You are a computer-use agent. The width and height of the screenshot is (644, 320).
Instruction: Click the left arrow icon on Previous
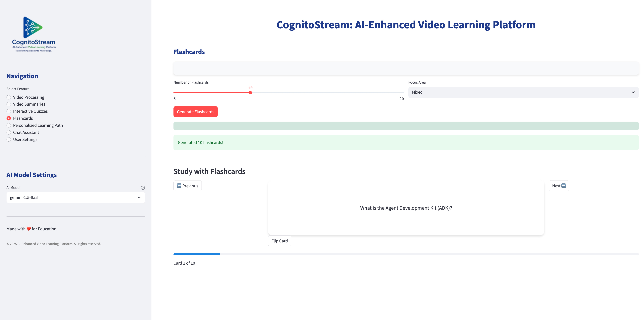click(179, 186)
